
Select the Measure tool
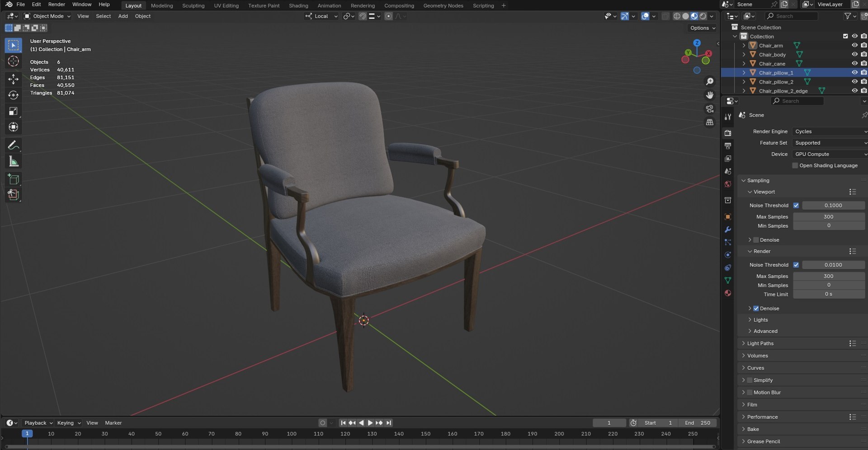(x=13, y=162)
